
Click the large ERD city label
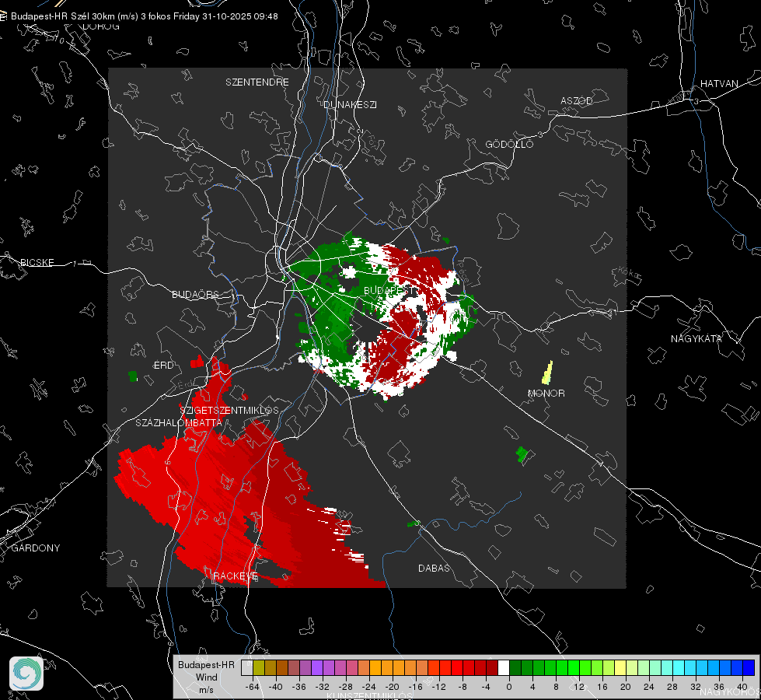tap(163, 366)
